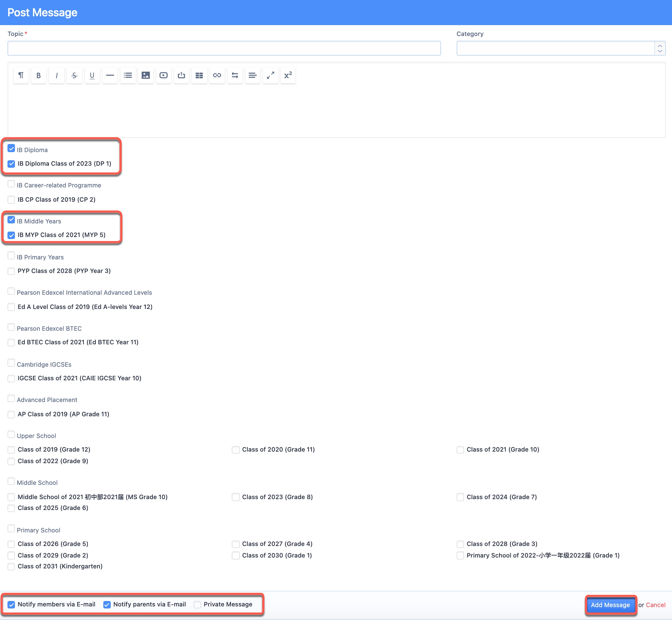Uncheck IB Diploma group checkbox

click(x=11, y=148)
